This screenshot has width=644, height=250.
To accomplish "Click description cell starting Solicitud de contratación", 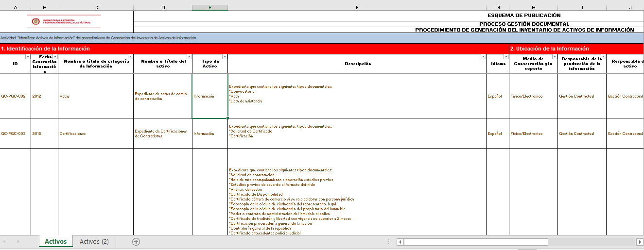I will [x=357, y=192].
